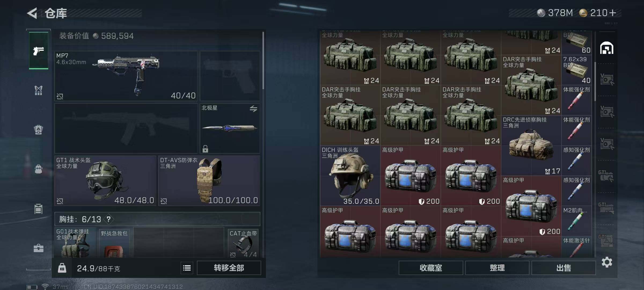The image size is (644, 290).
Task: Click the 出售 sell button
Action: [x=563, y=268]
